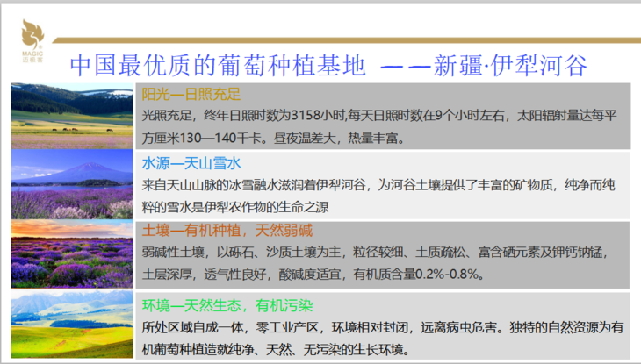Click the paragraph starting with 来自天山山脉
The image size is (641, 364).
pos(383,196)
